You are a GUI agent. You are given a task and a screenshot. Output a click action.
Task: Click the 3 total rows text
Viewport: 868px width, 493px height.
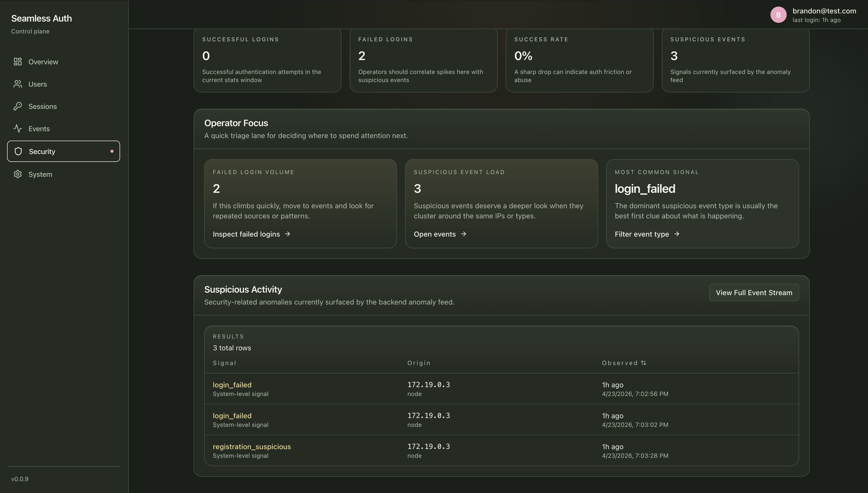pyautogui.click(x=232, y=348)
